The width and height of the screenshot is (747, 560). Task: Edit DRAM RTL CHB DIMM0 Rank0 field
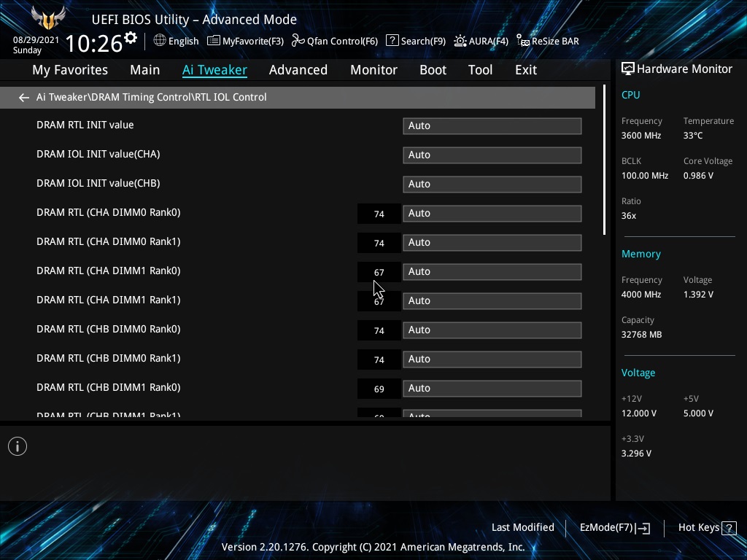pos(492,330)
